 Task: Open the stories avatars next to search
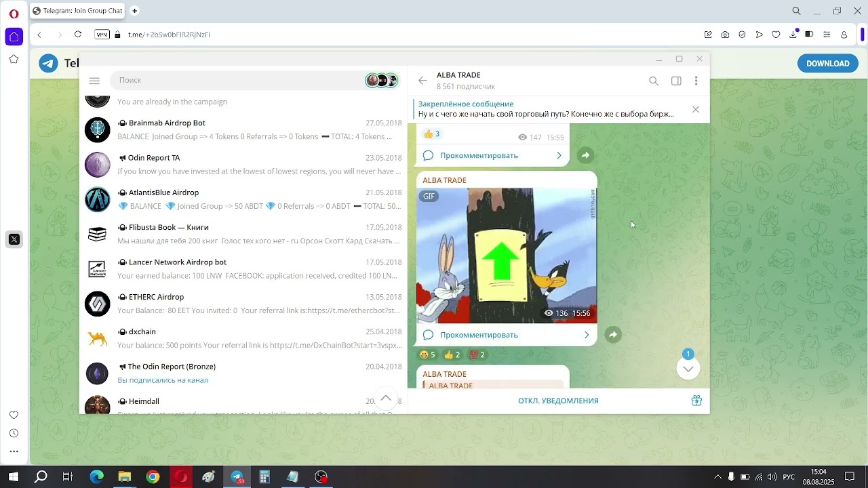tap(382, 81)
